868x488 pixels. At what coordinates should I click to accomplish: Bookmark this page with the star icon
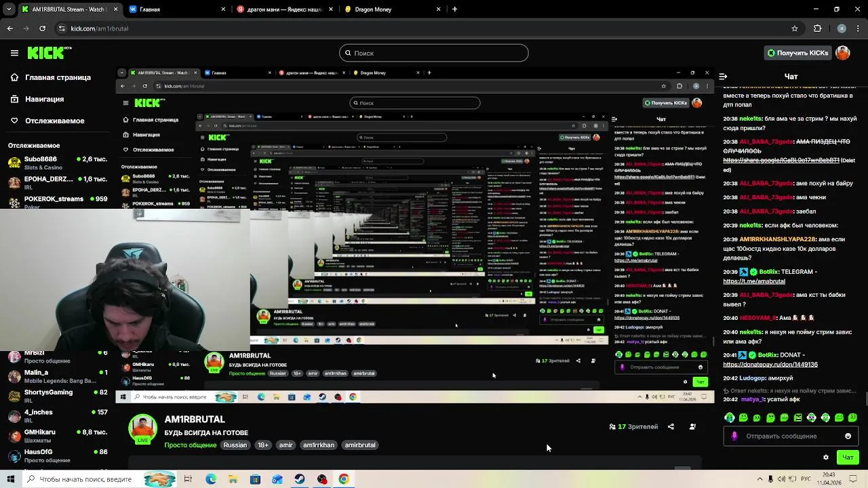pos(795,28)
